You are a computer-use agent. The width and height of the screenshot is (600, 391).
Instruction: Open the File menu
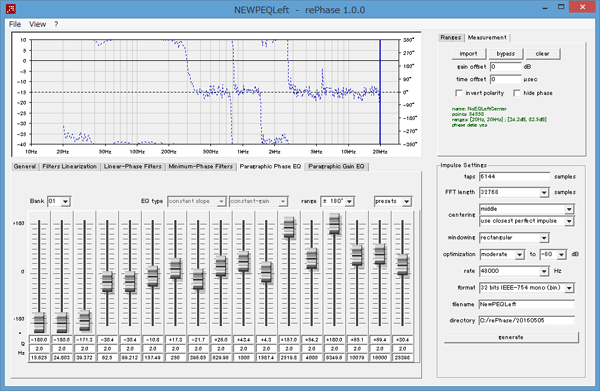click(x=15, y=24)
